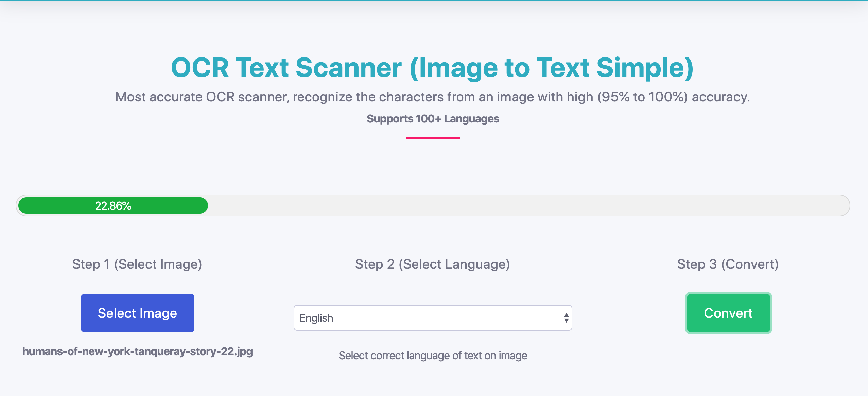The height and width of the screenshot is (396, 868).
Task: Click the Step 1 (Select Image) label
Action: (x=137, y=264)
